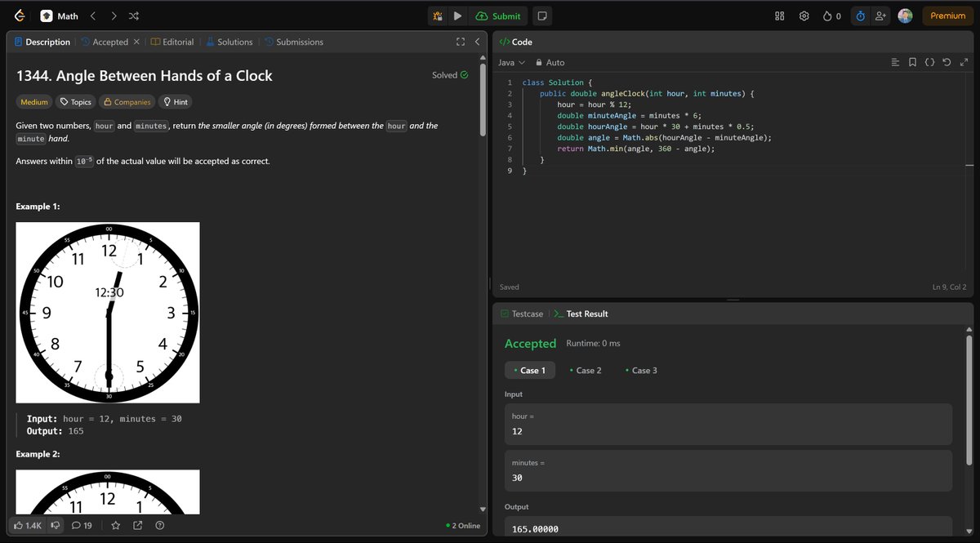The height and width of the screenshot is (543, 980).
Task: Open the Submissions tab
Action: 293,42
